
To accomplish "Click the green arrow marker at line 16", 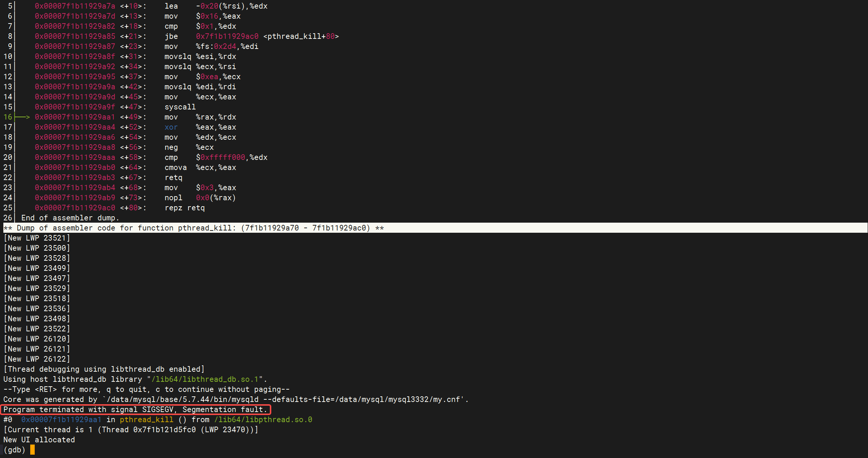I will pyautogui.click(x=22, y=117).
